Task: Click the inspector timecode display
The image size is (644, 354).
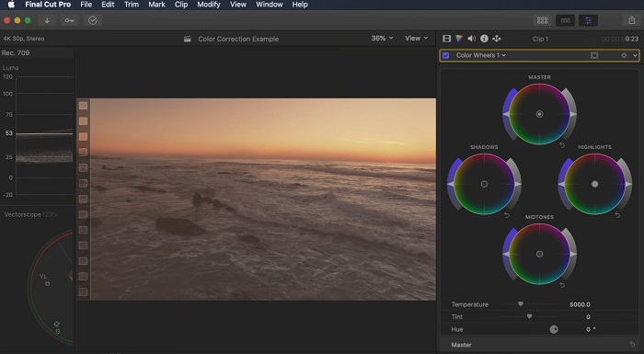Action: coord(620,39)
